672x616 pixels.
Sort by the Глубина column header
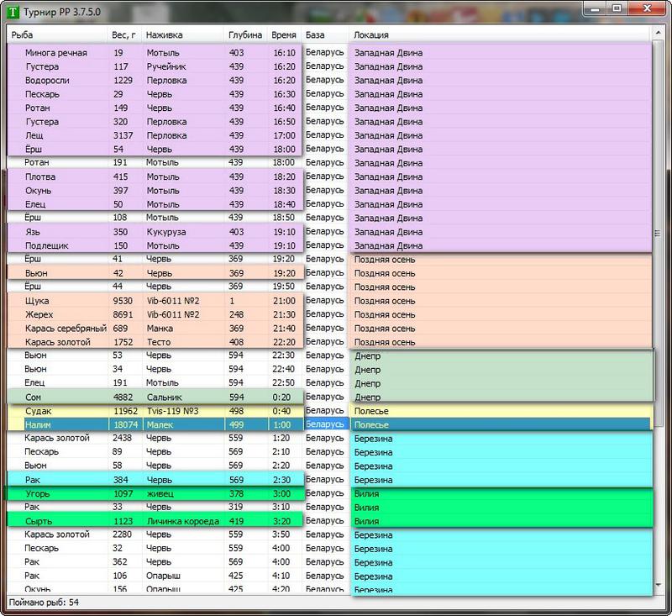[245, 34]
